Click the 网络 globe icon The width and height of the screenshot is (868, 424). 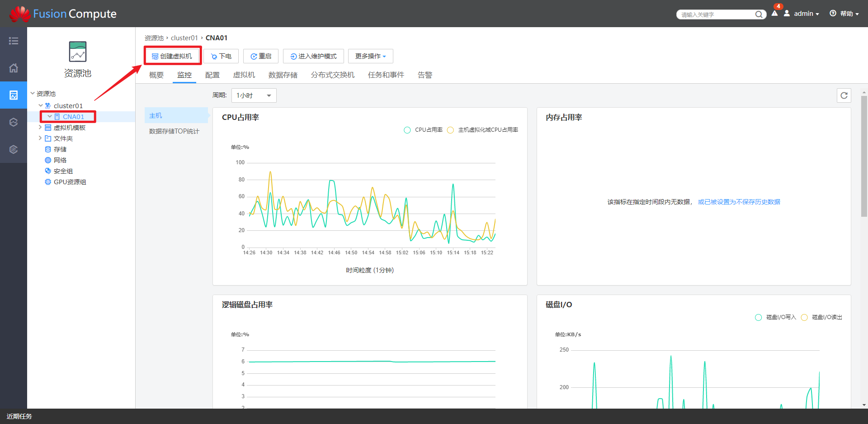pyautogui.click(x=48, y=160)
